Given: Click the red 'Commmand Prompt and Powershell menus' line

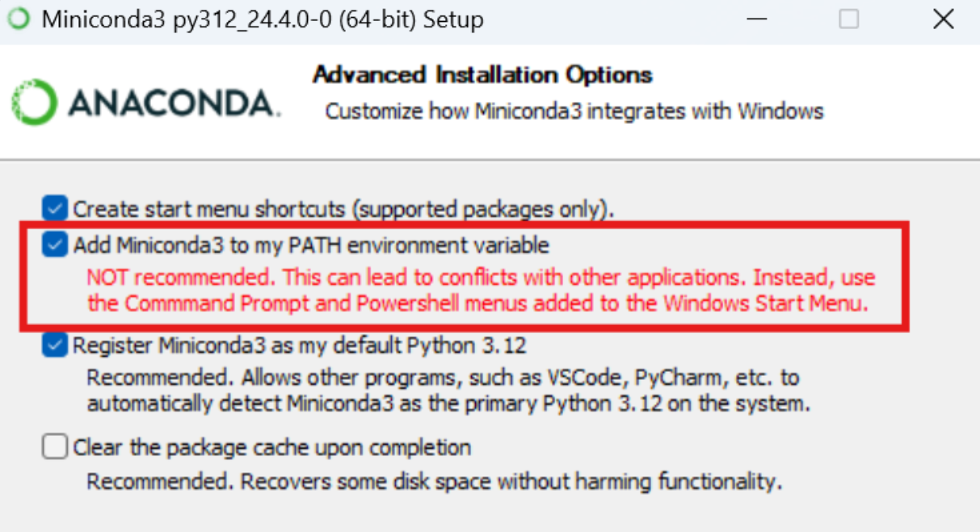Looking at the screenshot, I should pyautogui.click(x=477, y=304).
